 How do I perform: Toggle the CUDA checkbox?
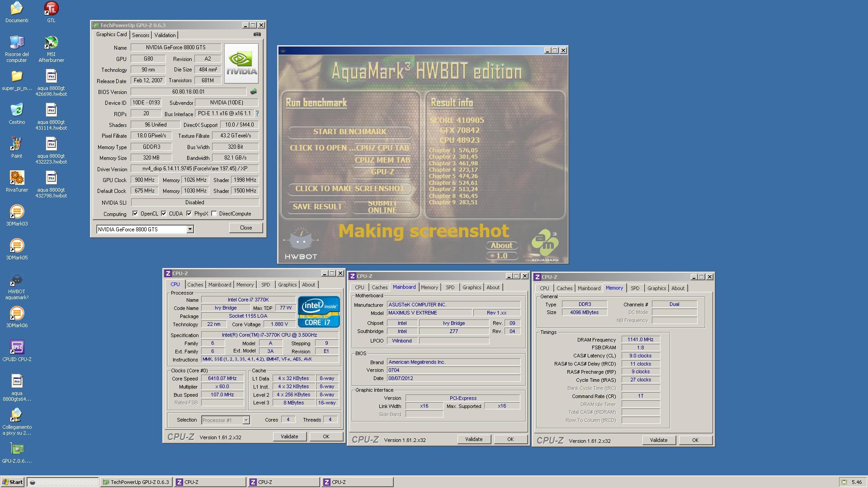click(164, 214)
